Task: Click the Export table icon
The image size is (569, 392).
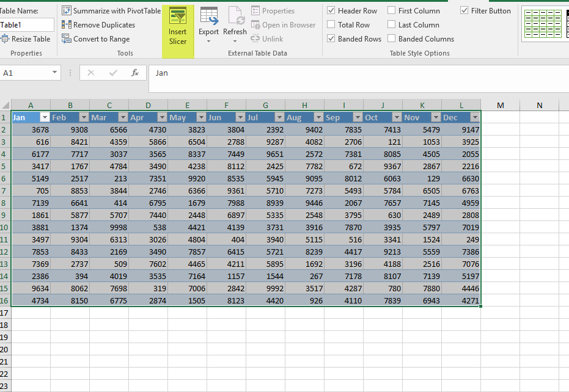Action: pyautogui.click(x=209, y=16)
